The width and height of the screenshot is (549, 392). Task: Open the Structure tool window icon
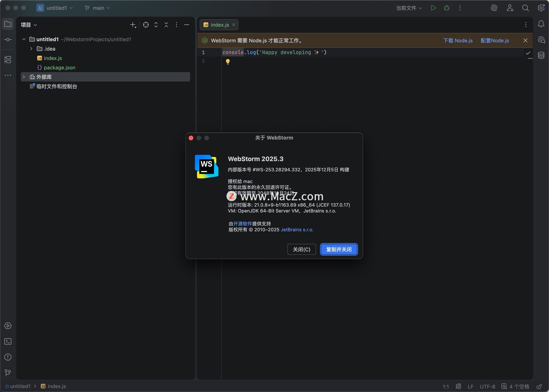(8, 59)
